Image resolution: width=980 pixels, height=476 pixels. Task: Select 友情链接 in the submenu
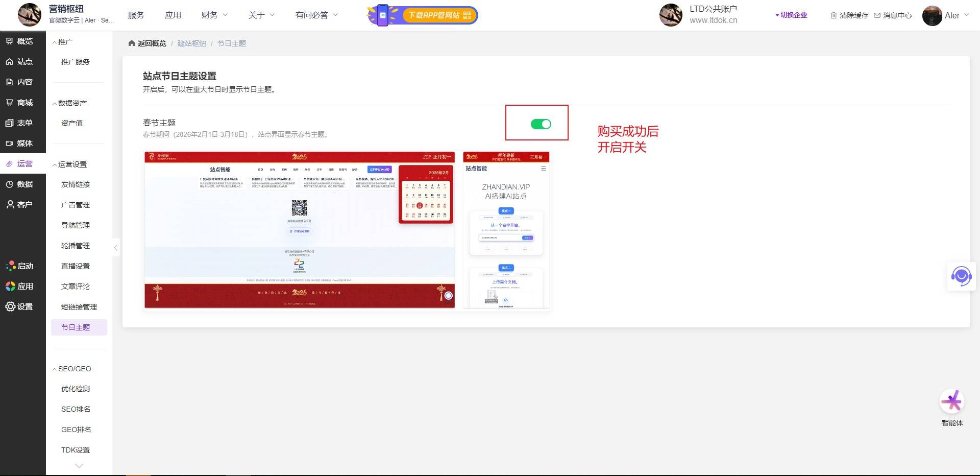coord(76,184)
